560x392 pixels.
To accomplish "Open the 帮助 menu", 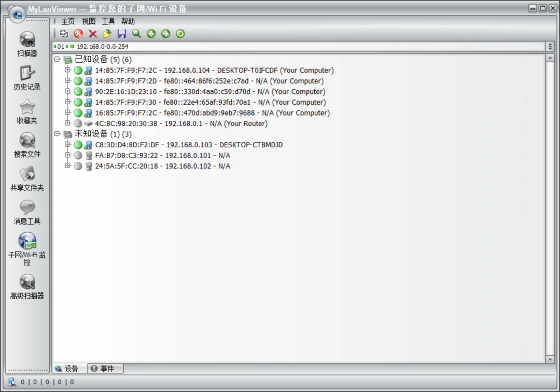I will pyautogui.click(x=128, y=21).
